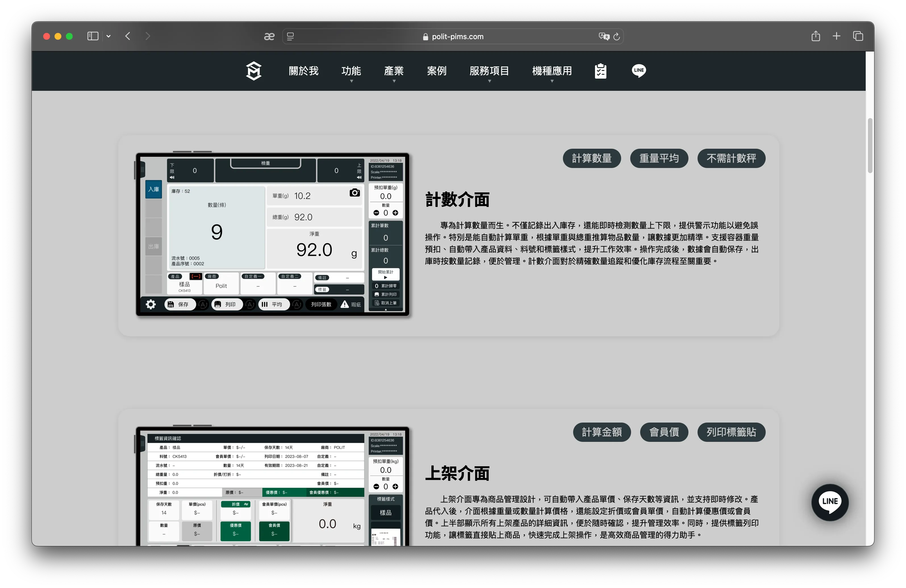Click the 計數介面 screenshot image
Viewport: 906px width, 588px height.
(272, 234)
